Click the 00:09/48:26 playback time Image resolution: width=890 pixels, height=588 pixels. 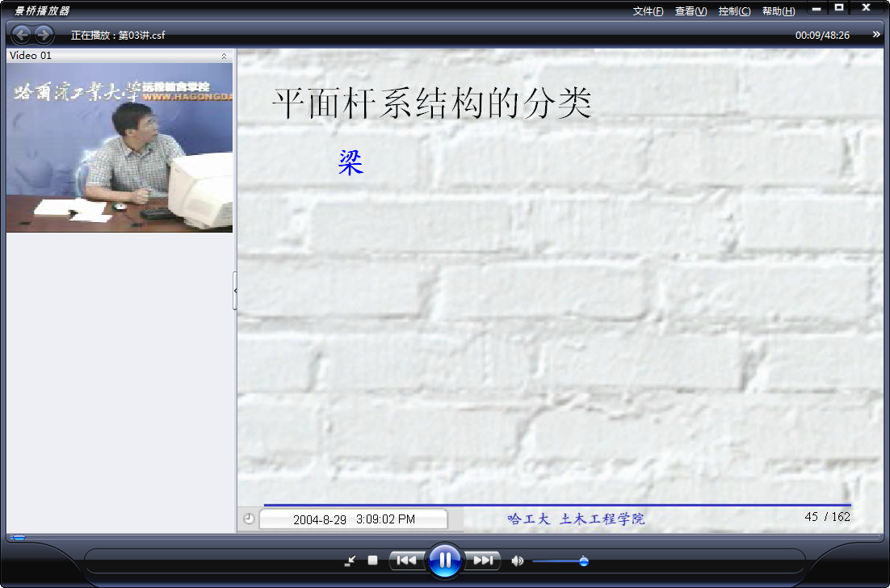pos(822,36)
